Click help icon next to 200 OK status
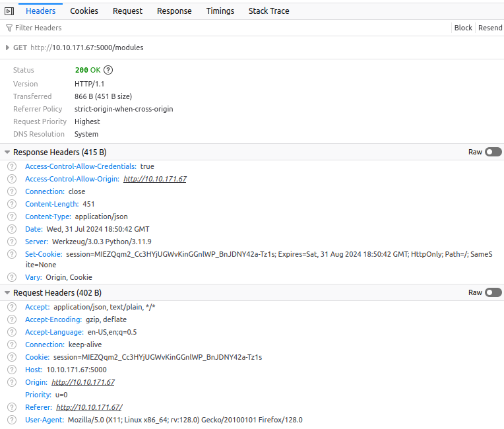Image resolution: width=504 pixels, height=429 pixels. pos(108,70)
